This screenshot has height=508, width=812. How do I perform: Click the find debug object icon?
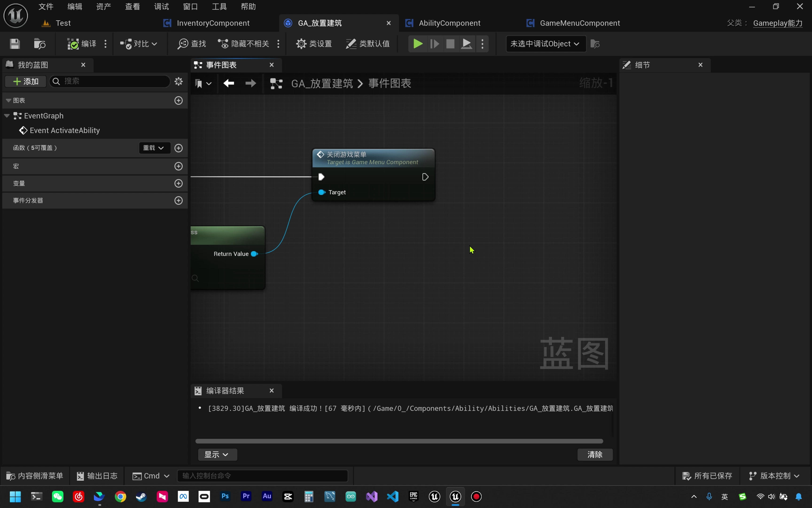(595, 44)
